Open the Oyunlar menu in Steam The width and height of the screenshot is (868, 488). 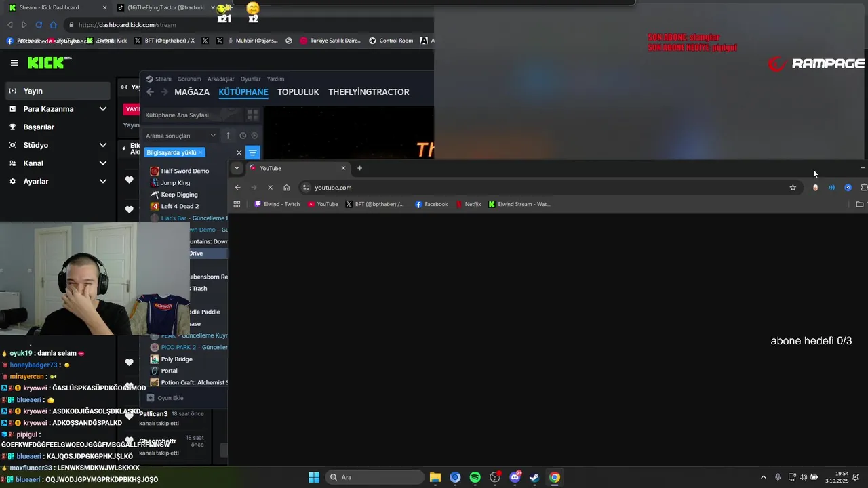[250, 79]
